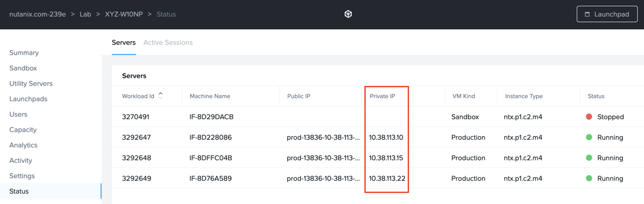Click Production cell in 3292649 row
Screen dimensions: 644x204
[468, 178]
